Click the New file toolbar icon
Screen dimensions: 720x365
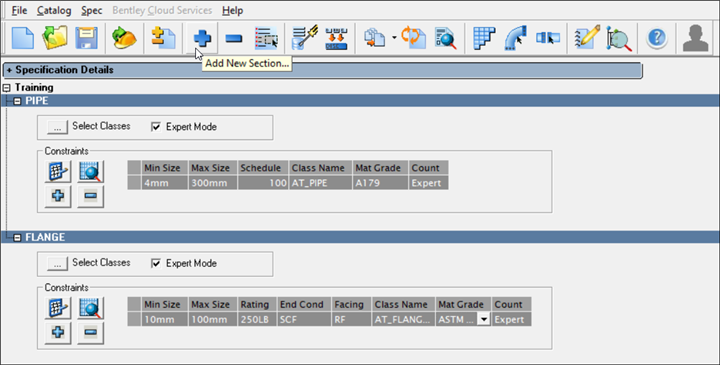[22, 38]
